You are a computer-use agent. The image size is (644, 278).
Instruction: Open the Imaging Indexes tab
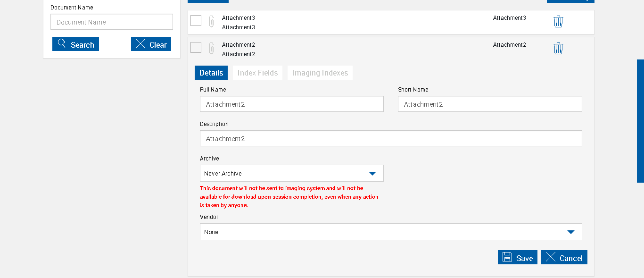(x=320, y=73)
